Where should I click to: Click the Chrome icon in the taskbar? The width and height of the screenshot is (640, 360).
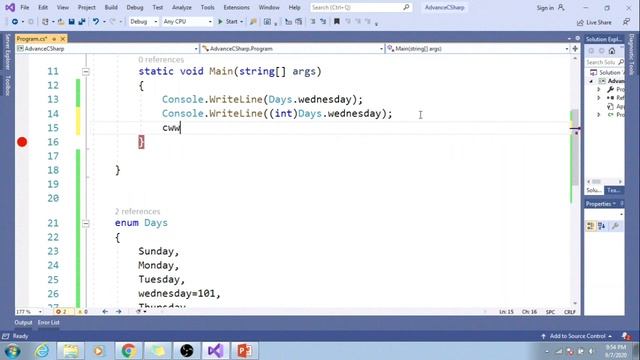129,351
